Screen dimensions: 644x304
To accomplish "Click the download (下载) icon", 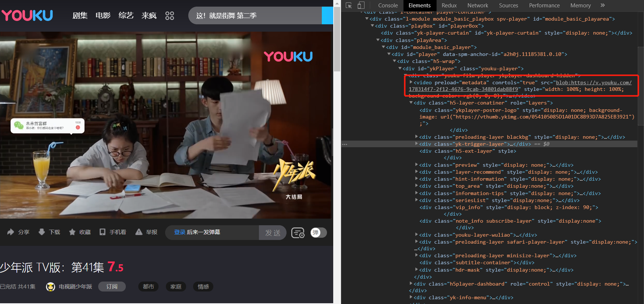I will point(42,232).
